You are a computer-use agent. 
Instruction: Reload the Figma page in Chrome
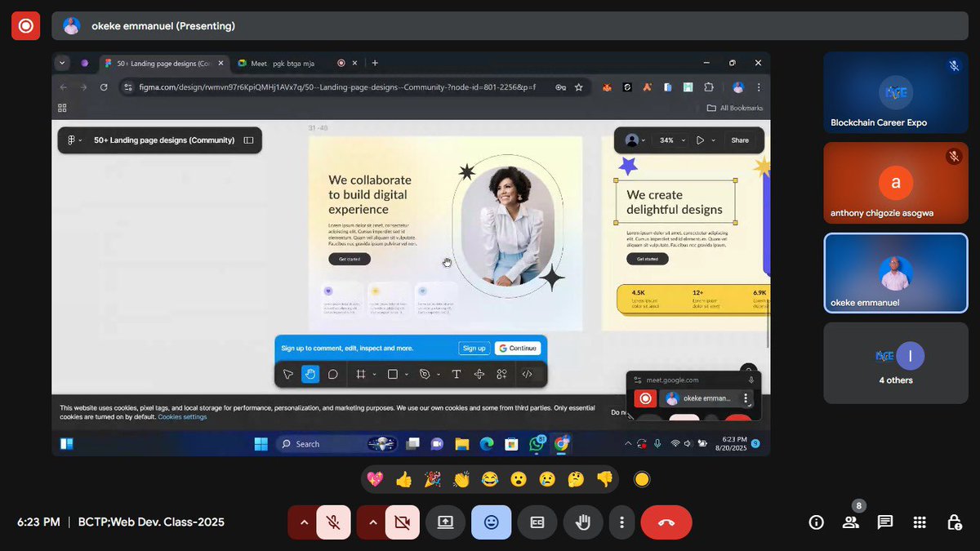coord(104,87)
